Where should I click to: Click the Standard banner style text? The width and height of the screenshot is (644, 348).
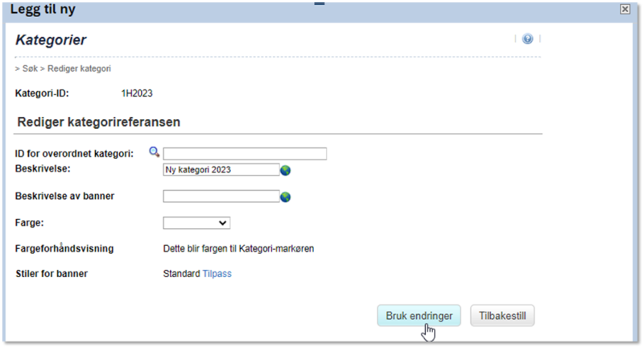pos(182,274)
